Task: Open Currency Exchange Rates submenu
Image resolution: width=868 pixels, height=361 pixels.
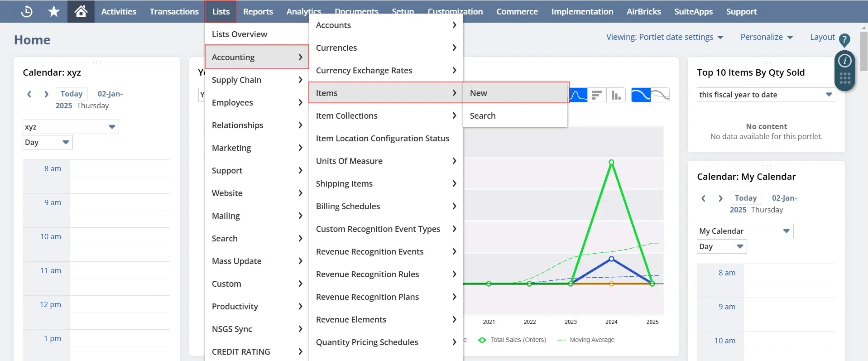Action: click(x=386, y=70)
